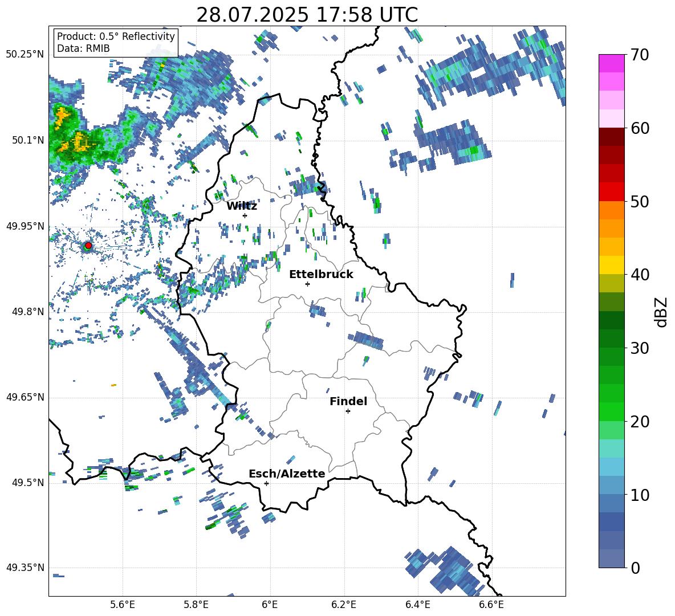The height and width of the screenshot is (616, 675).
Task: Click the 6.6°E longitude label
Action: tap(491, 605)
